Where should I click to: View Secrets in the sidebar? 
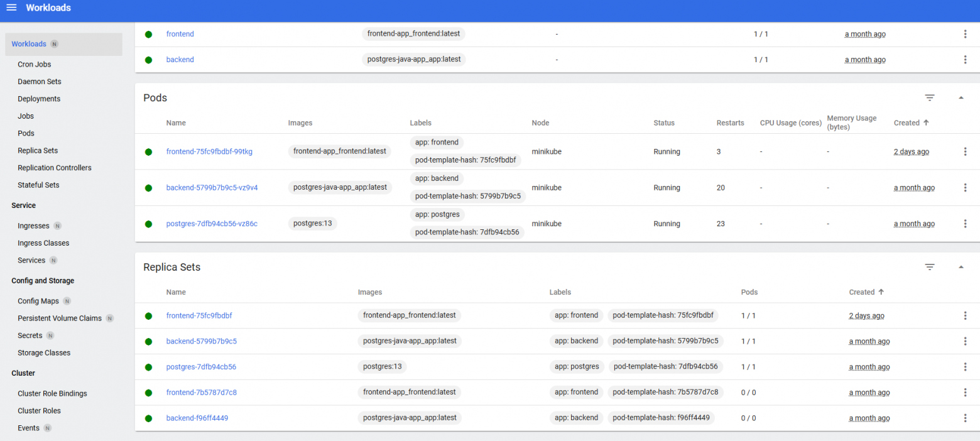tap(29, 335)
